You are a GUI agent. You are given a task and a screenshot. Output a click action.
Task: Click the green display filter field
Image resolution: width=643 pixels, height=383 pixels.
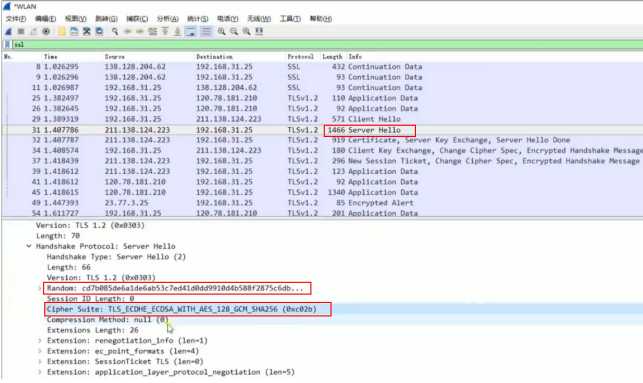(327, 45)
